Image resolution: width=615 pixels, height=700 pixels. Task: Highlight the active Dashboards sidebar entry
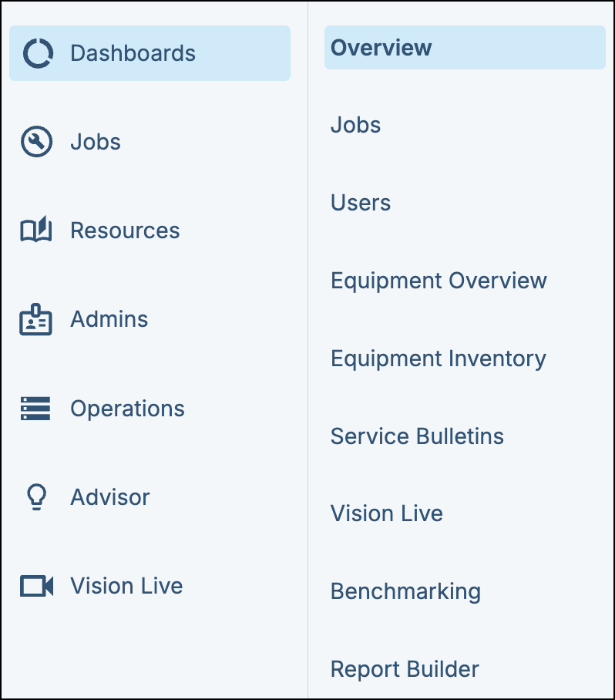tap(149, 52)
